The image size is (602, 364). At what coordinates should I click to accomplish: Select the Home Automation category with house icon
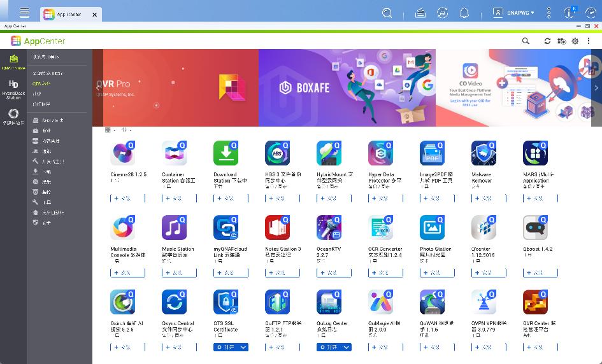(x=48, y=213)
